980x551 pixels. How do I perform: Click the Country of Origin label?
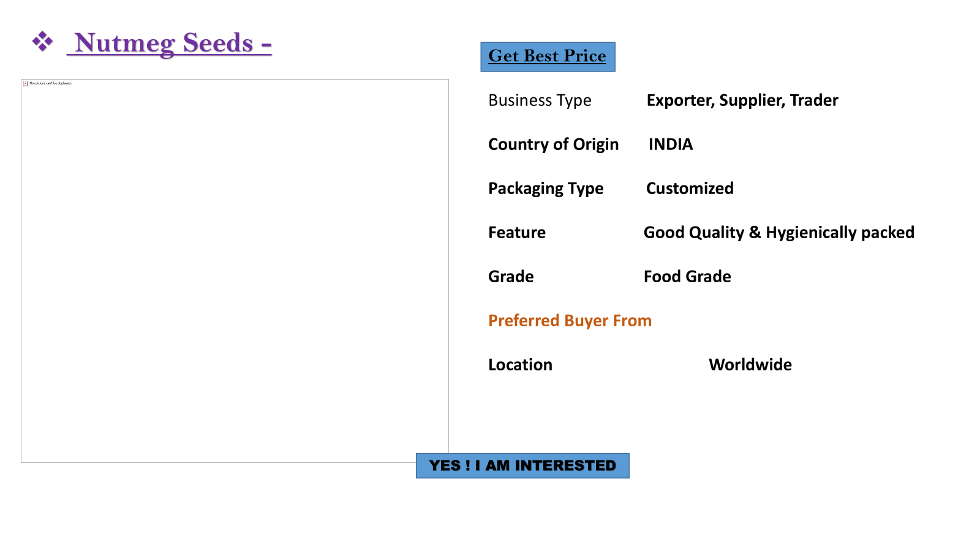tap(553, 144)
